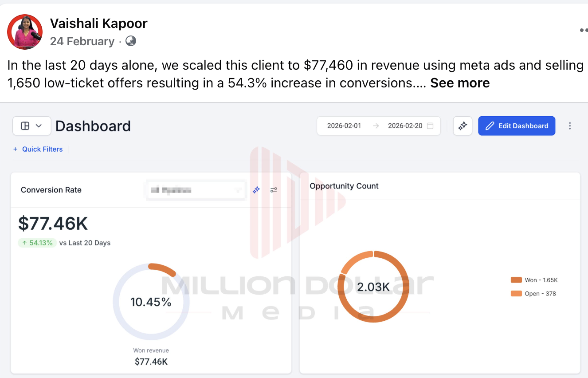
Task: Expand the blurred pipeline dropdown in Conversion Rate
Action: point(196,190)
